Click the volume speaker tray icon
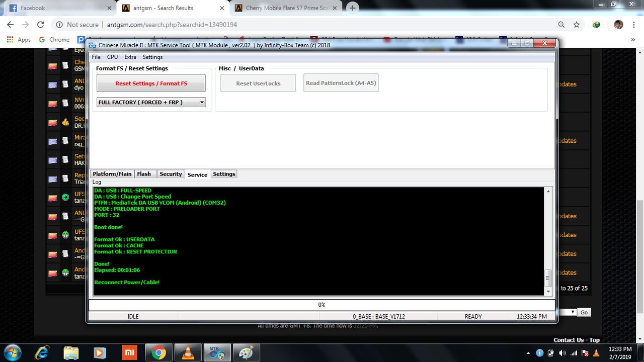644x362 pixels. pos(561,353)
